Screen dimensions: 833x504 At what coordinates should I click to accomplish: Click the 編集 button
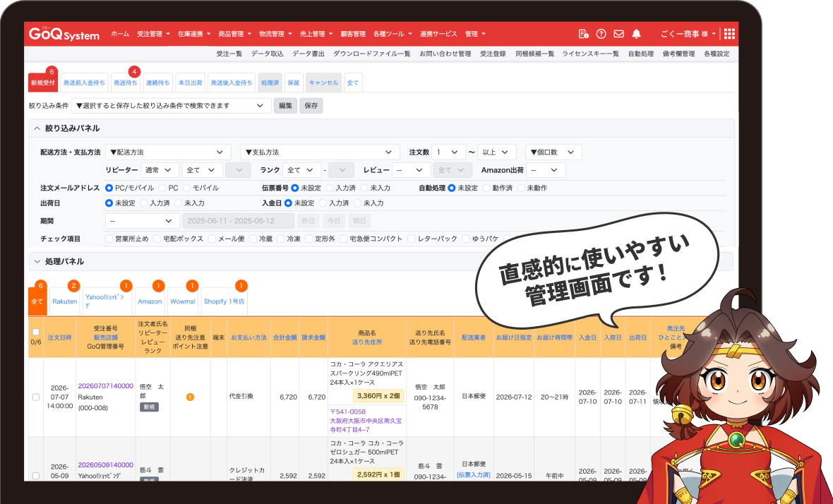tap(285, 106)
